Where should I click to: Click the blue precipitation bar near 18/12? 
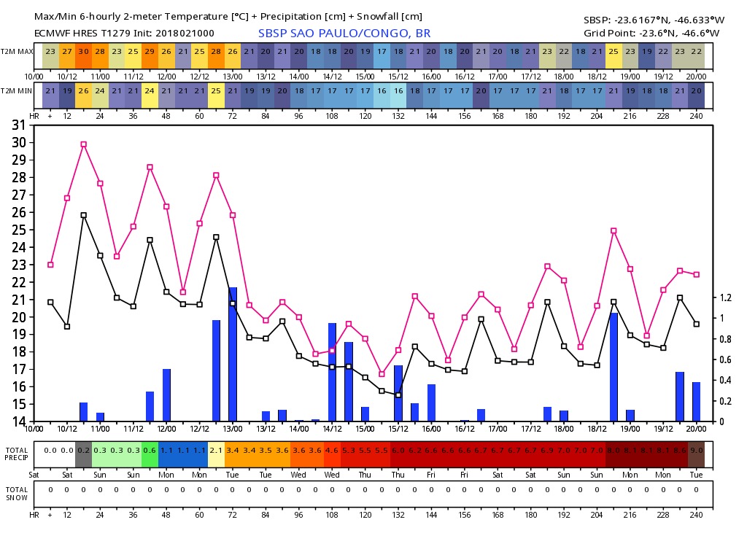tap(614, 367)
